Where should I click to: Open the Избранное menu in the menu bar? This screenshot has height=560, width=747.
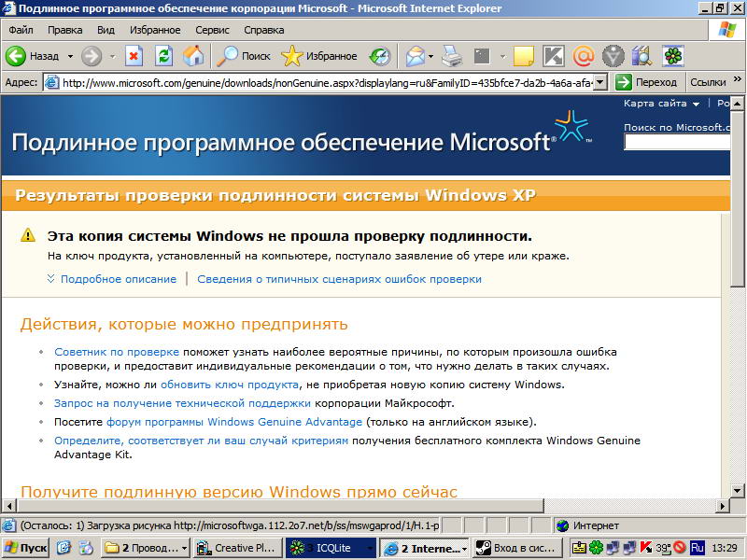[x=155, y=30]
